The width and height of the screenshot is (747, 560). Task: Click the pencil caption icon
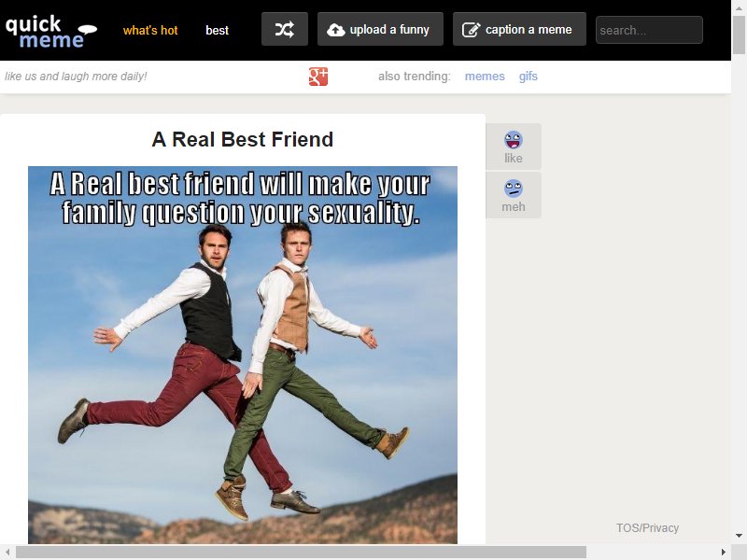[472, 30]
